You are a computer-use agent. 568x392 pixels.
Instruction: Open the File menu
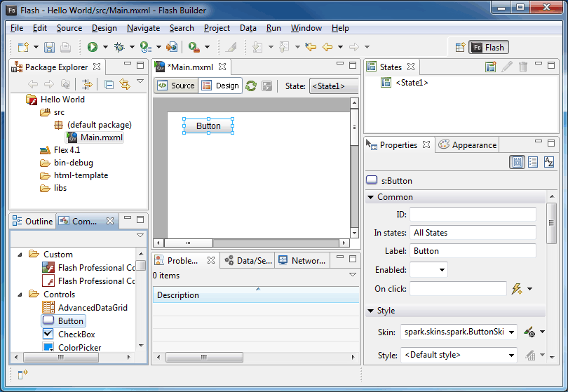click(17, 28)
